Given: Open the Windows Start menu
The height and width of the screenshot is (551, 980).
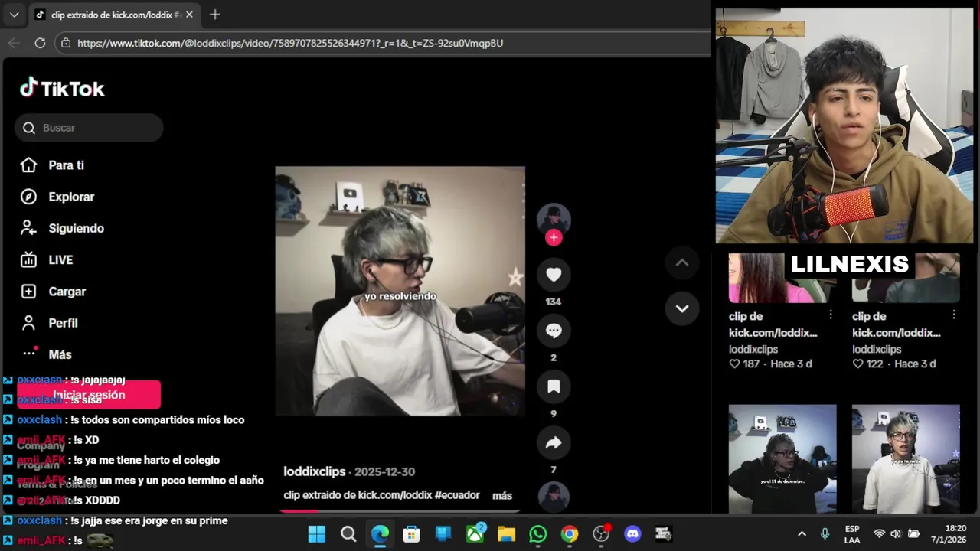Looking at the screenshot, I should 316,533.
